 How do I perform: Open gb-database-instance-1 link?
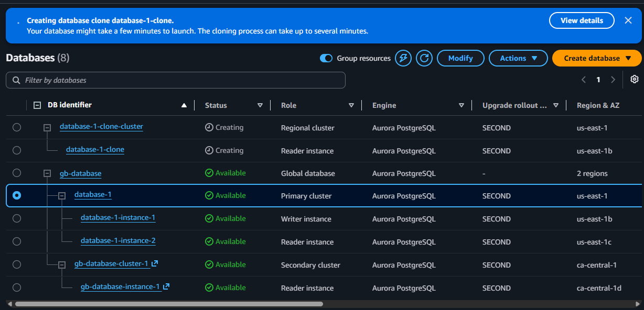coord(120,287)
